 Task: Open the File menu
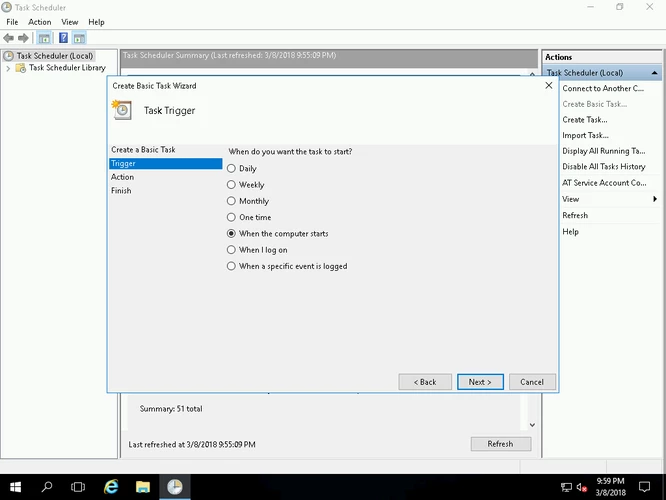[x=12, y=22]
